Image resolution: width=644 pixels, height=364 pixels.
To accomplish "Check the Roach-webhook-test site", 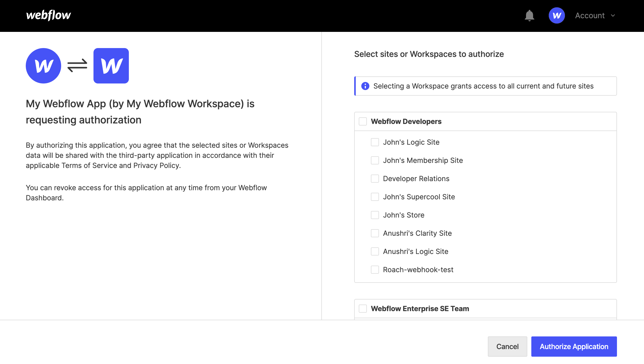I will point(375,270).
